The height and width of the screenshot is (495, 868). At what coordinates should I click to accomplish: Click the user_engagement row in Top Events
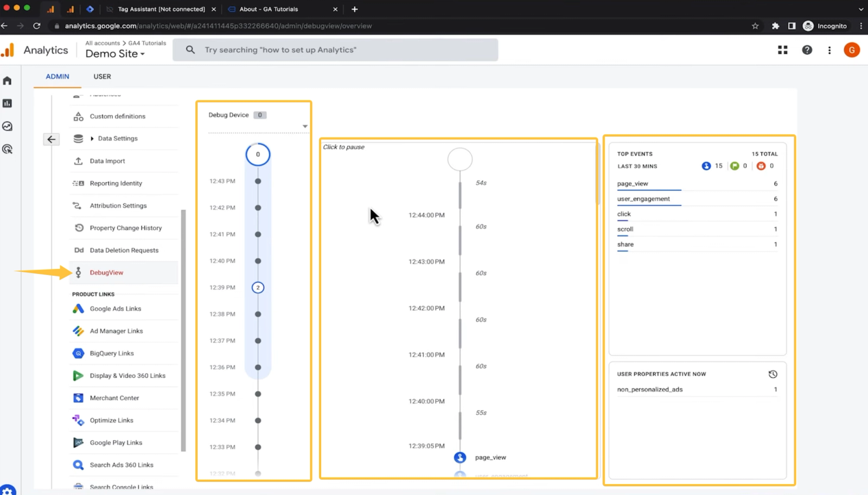pyautogui.click(x=697, y=199)
